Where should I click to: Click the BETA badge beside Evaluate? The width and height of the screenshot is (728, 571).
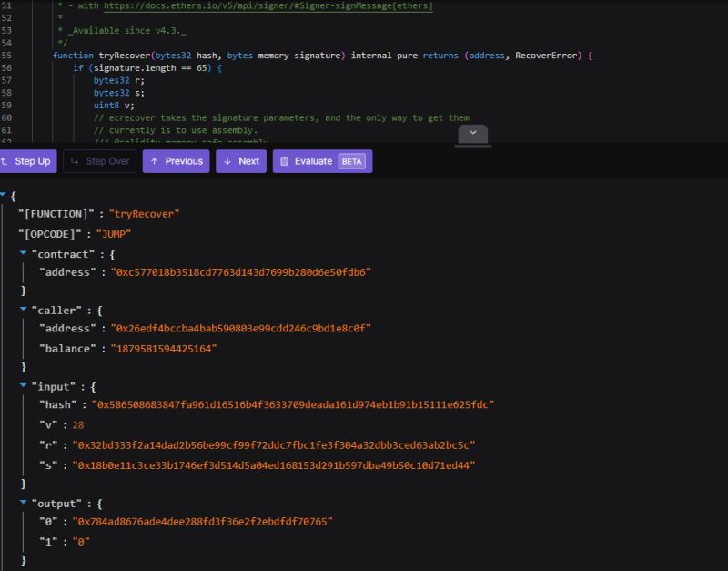(x=353, y=161)
